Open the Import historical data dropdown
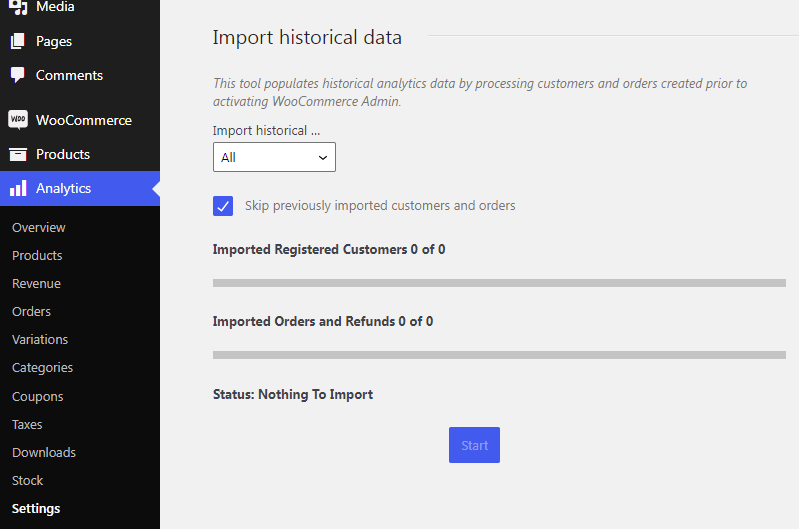Screen dimensions: 799x529 tap(274, 158)
